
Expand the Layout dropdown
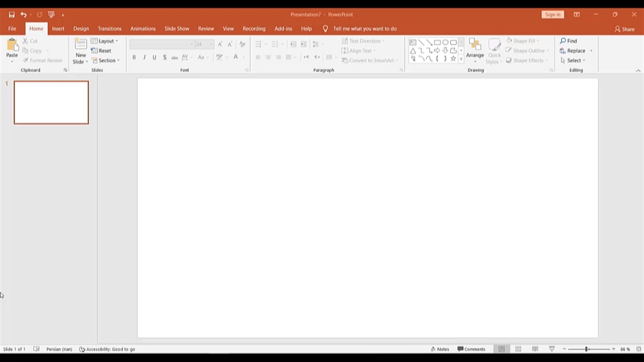[105, 41]
